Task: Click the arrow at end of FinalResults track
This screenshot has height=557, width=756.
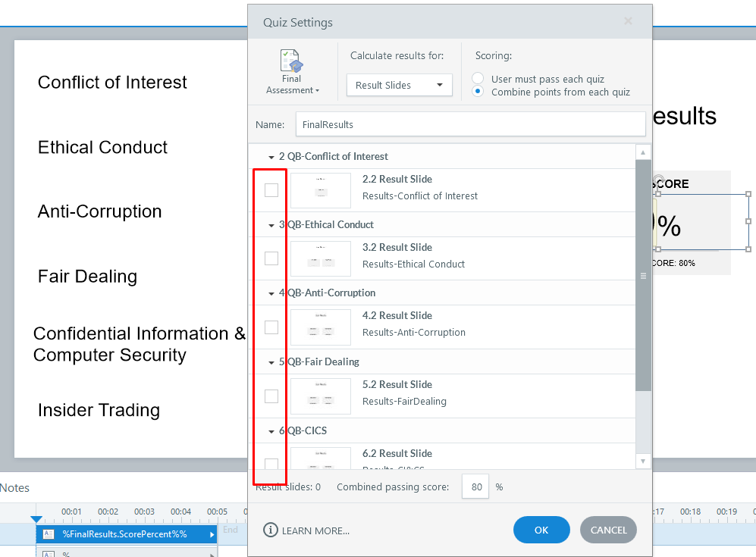Action: (x=212, y=534)
